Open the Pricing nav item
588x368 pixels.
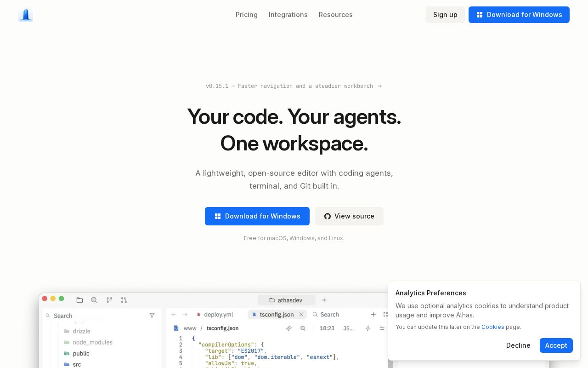pyautogui.click(x=247, y=15)
